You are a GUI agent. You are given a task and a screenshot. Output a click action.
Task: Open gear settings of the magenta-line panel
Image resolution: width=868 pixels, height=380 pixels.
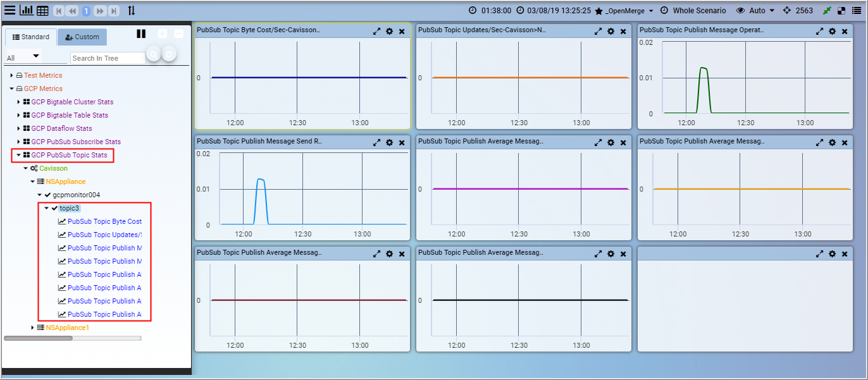coord(611,142)
